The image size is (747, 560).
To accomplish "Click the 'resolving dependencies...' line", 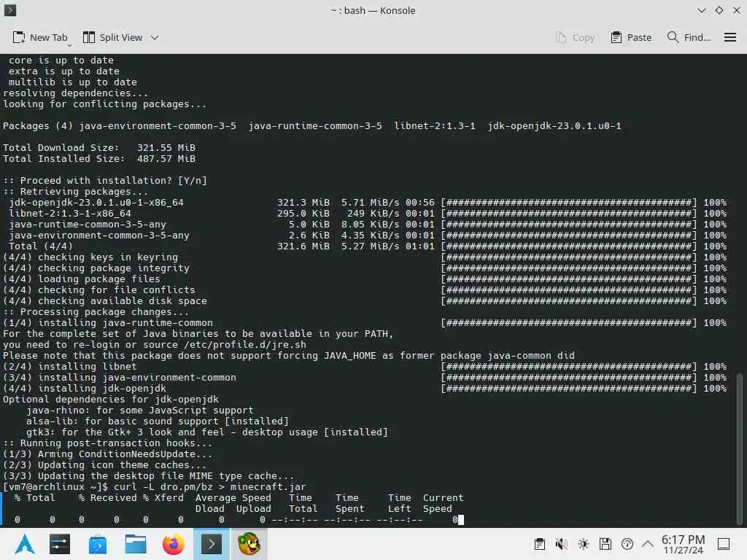I will pyautogui.click(x=76, y=93).
